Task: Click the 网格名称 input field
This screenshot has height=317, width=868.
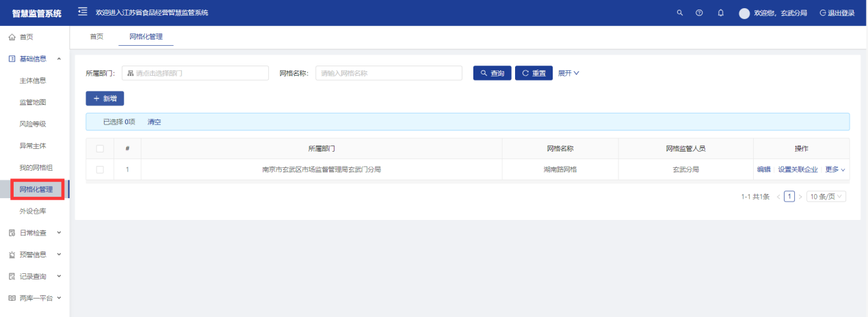Action: (389, 73)
